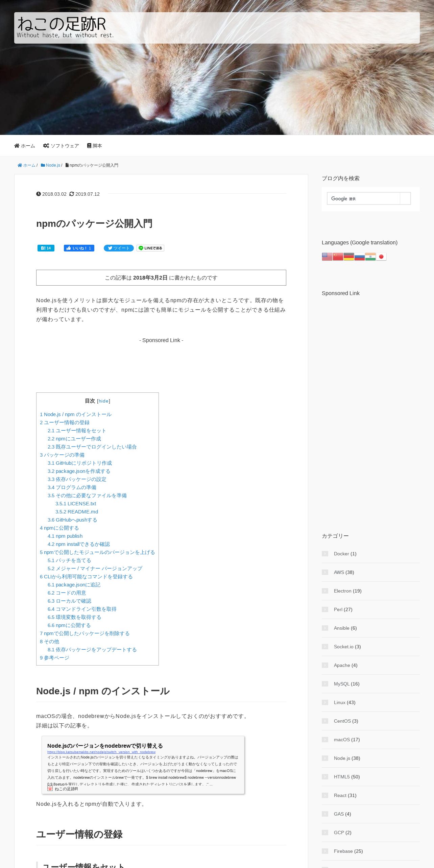
Task: Open the HTML5 category link
Action: pyautogui.click(x=342, y=777)
